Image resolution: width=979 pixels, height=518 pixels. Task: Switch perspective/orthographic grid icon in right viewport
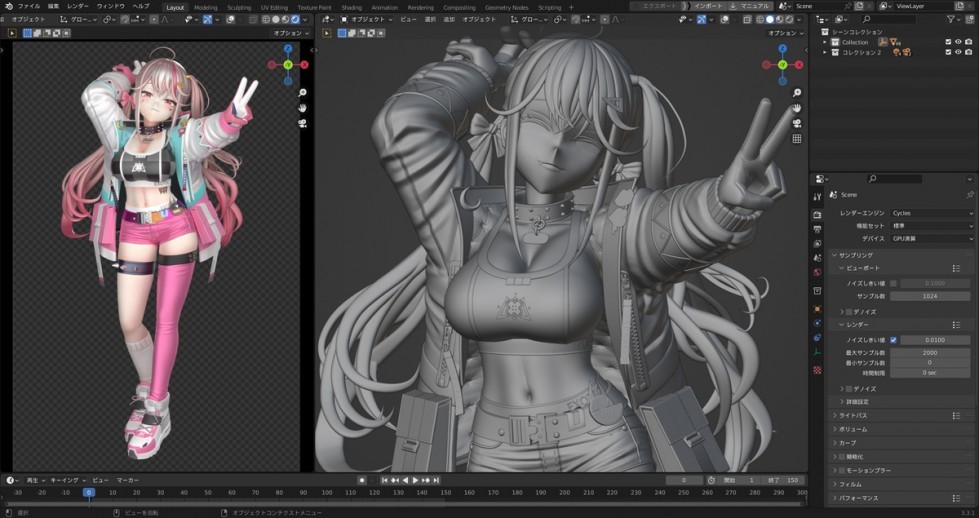pos(797,139)
